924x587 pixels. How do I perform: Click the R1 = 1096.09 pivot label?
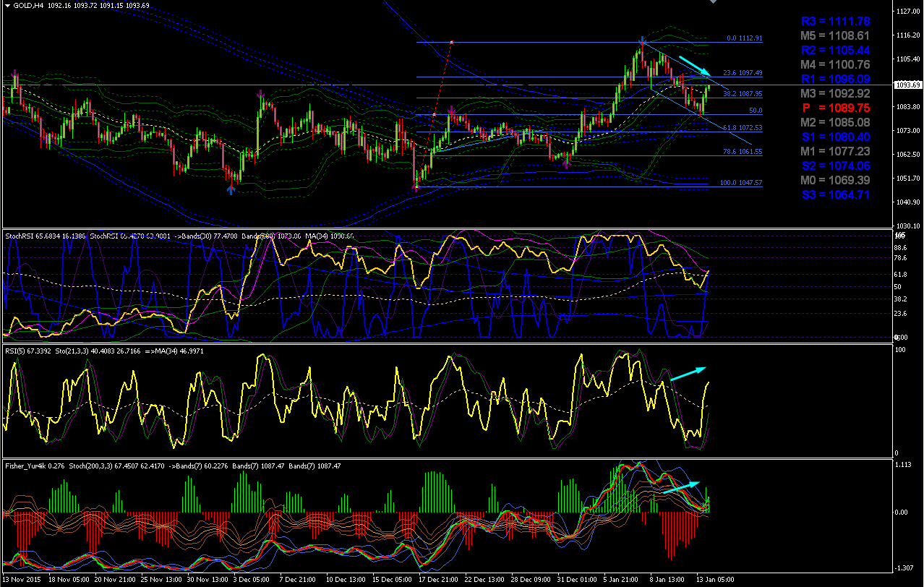coord(836,79)
